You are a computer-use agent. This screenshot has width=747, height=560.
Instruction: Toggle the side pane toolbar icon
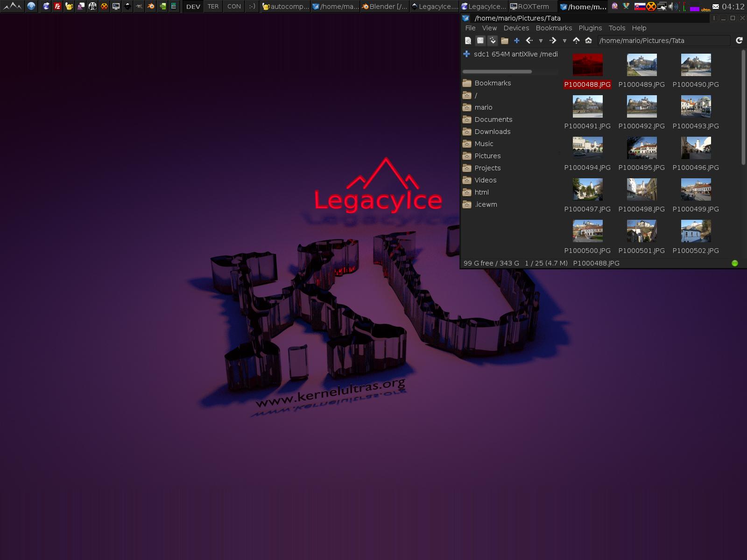coord(480,41)
